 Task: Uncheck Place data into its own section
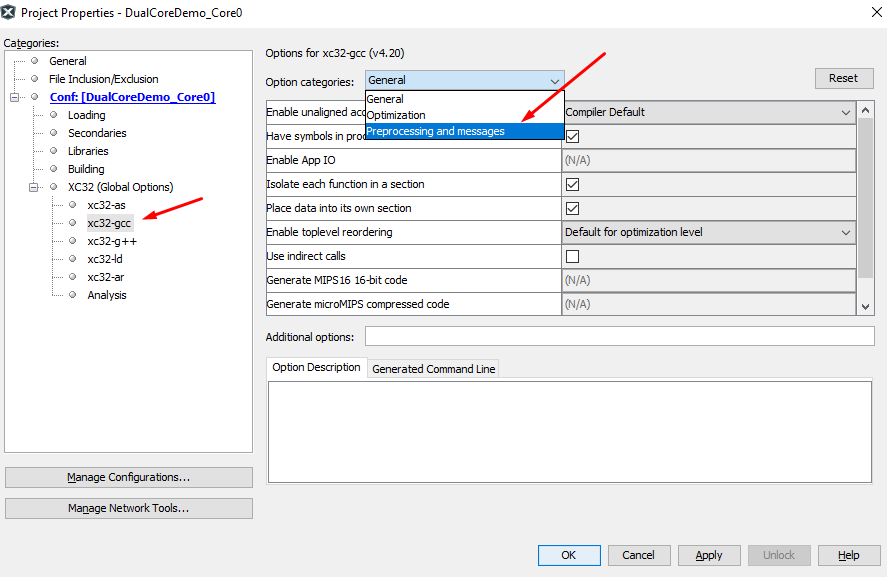573,208
